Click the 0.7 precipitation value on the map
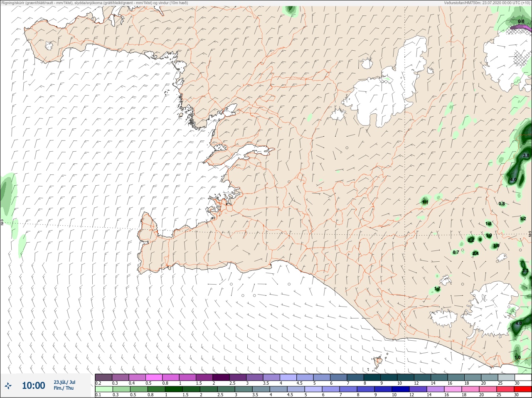Screen dimensions: 532x398 click(456, 252)
